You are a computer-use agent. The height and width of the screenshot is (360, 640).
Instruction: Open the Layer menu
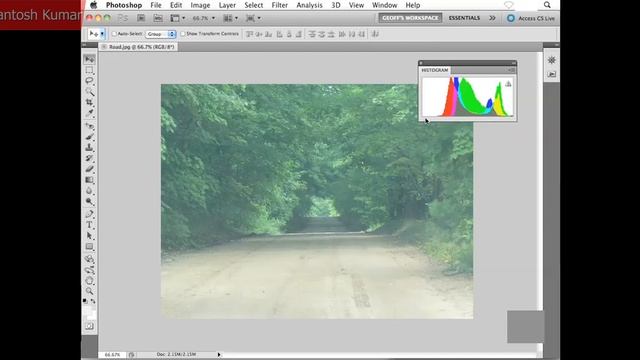(x=227, y=5)
